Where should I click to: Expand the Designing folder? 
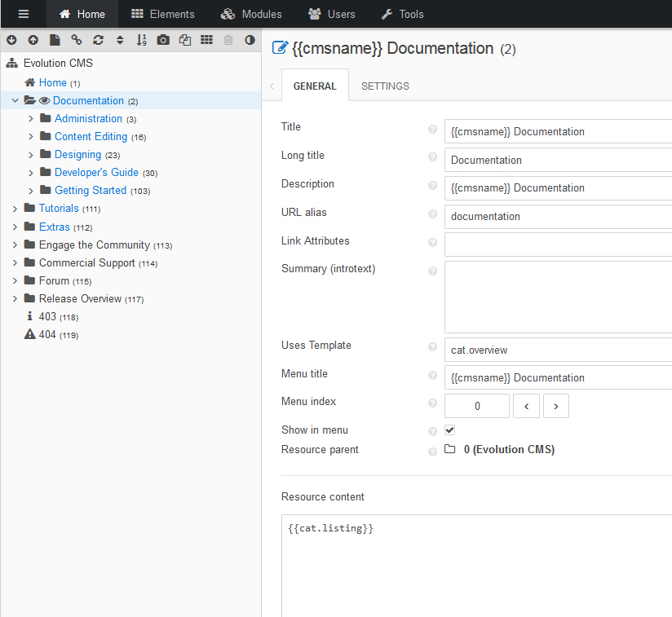[30, 155]
